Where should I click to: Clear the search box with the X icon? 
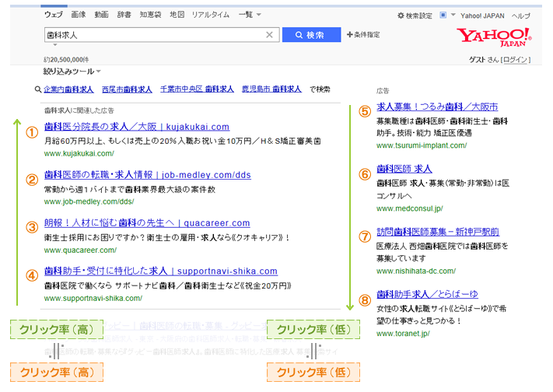(269, 34)
